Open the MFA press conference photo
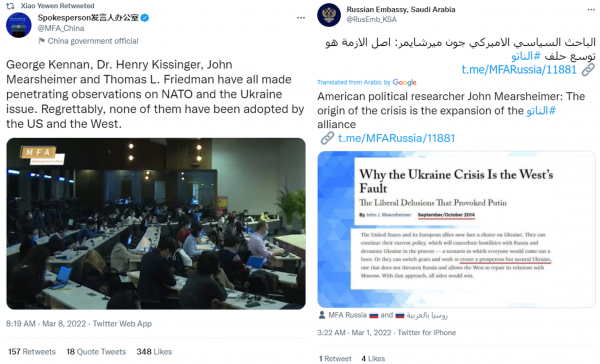The image size is (600, 364). point(156,224)
